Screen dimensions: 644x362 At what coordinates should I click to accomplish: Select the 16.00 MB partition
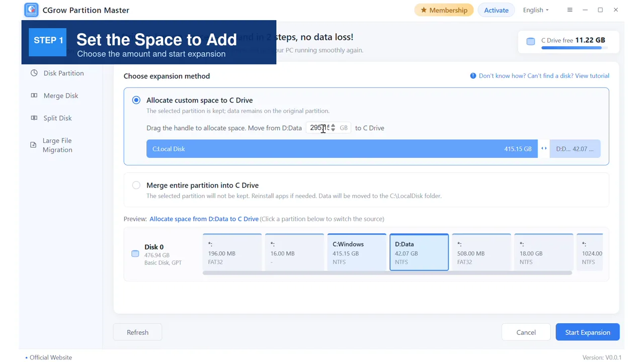pyautogui.click(x=294, y=252)
